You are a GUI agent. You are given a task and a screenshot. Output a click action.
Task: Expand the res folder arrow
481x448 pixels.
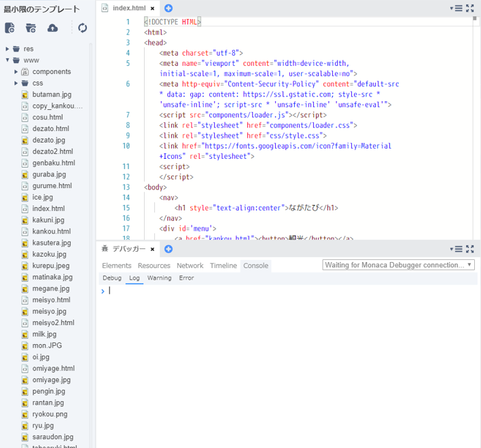coord(7,49)
